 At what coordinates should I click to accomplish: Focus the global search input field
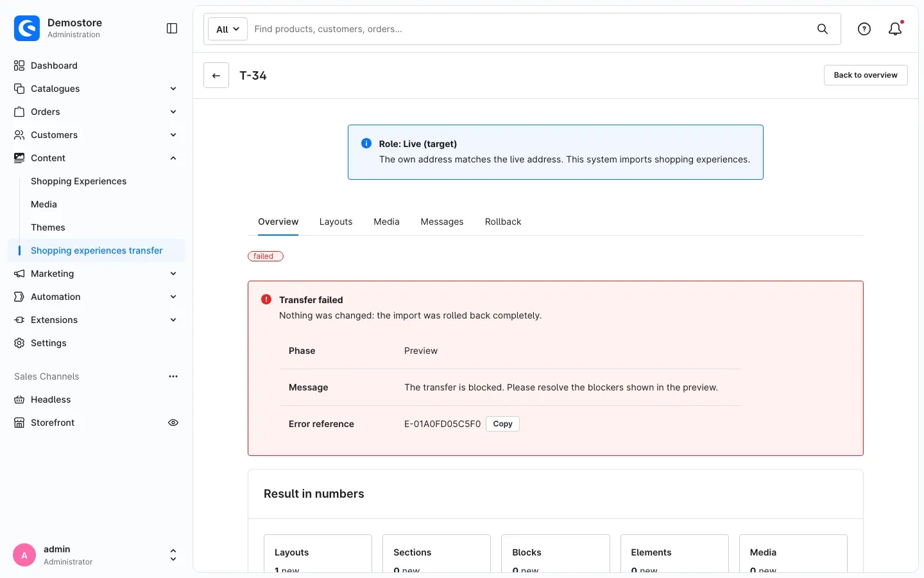(530, 29)
